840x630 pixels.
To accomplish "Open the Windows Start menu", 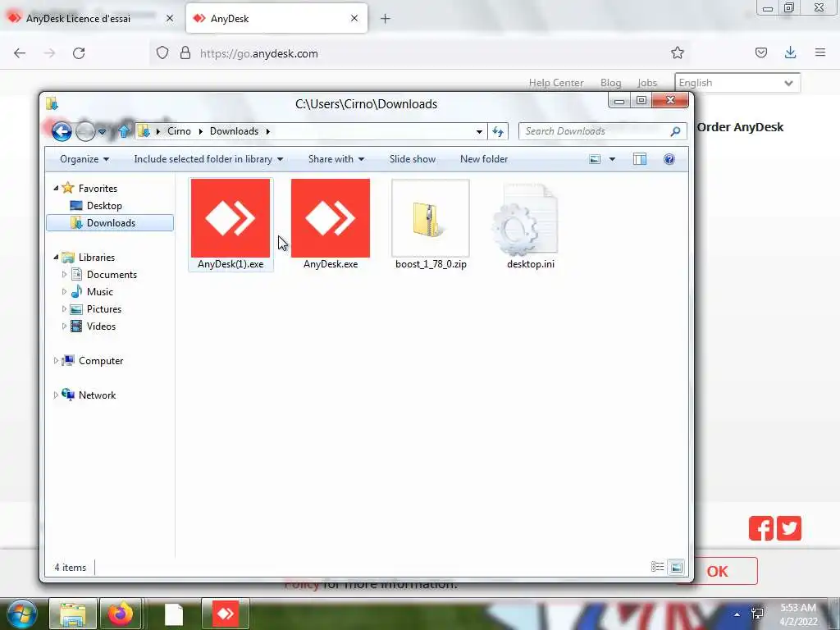I will (x=22, y=614).
